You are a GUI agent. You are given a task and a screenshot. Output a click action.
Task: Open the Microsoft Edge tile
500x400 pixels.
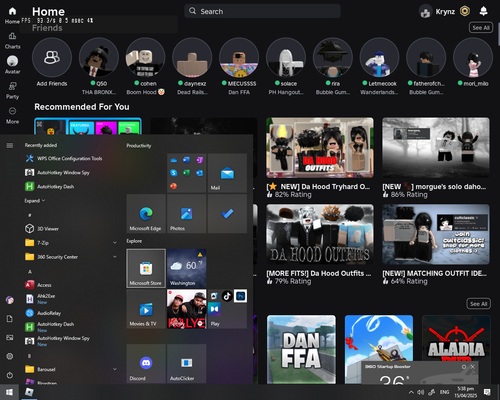click(146, 214)
